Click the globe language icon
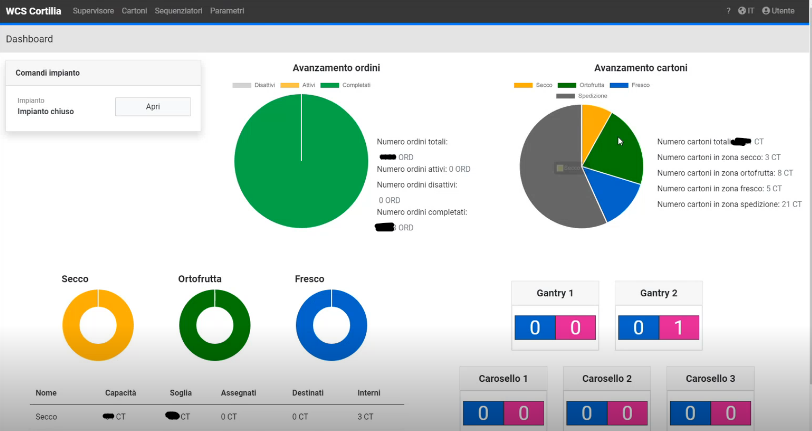Screen dimensions: 812x431 [742, 10]
